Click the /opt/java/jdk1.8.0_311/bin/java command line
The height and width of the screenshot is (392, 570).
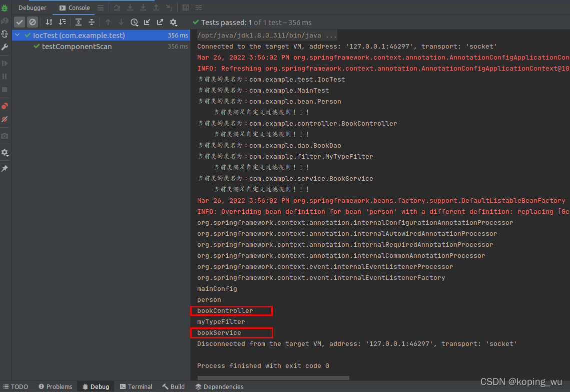point(267,35)
